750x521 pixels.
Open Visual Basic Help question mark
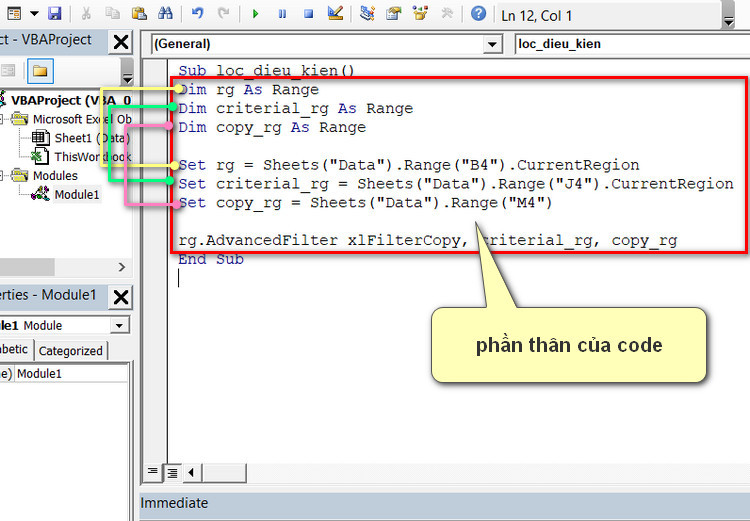(x=478, y=13)
